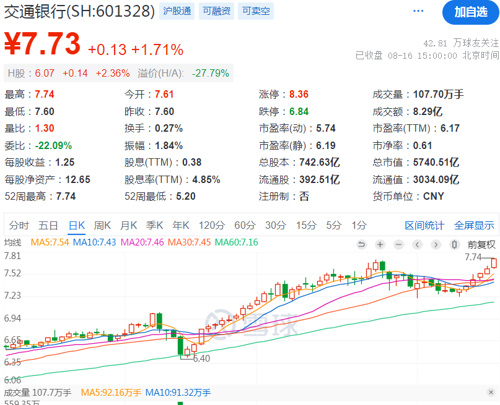Click the volume MA10:91.32万手 label

[178, 392]
